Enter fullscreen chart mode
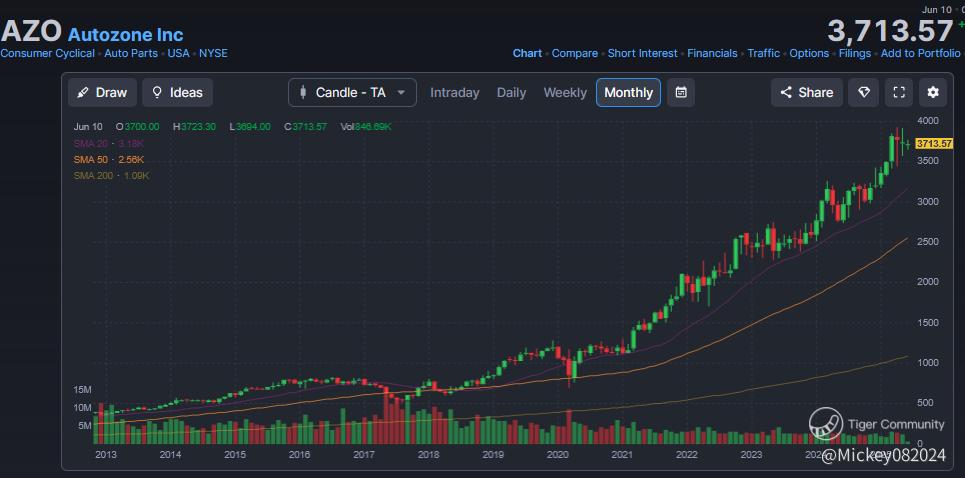 point(899,92)
